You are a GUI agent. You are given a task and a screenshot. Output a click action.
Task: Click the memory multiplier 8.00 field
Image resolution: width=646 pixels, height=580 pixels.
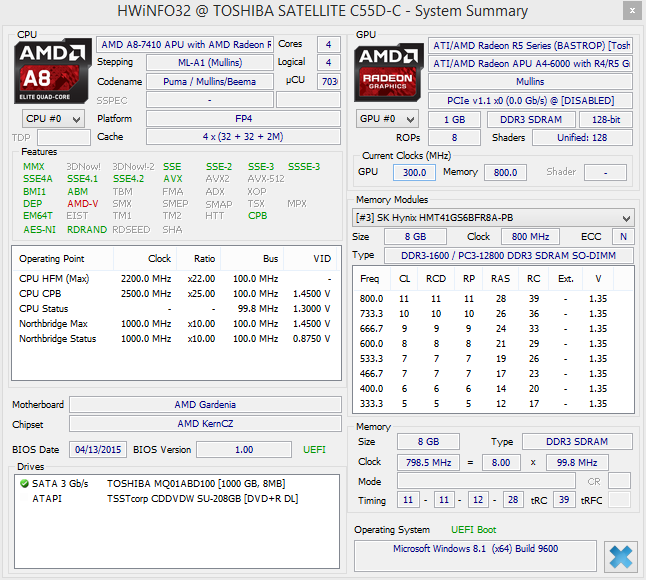[x=501, y=462]
